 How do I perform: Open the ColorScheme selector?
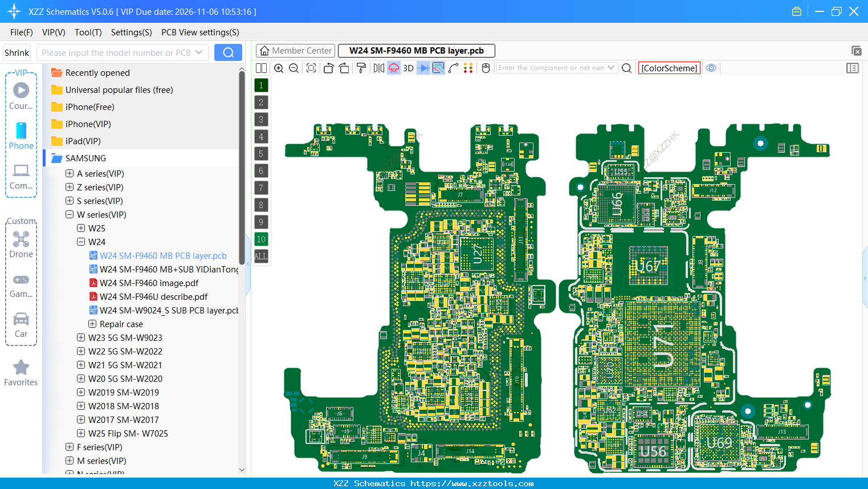[x=669, y=67]
